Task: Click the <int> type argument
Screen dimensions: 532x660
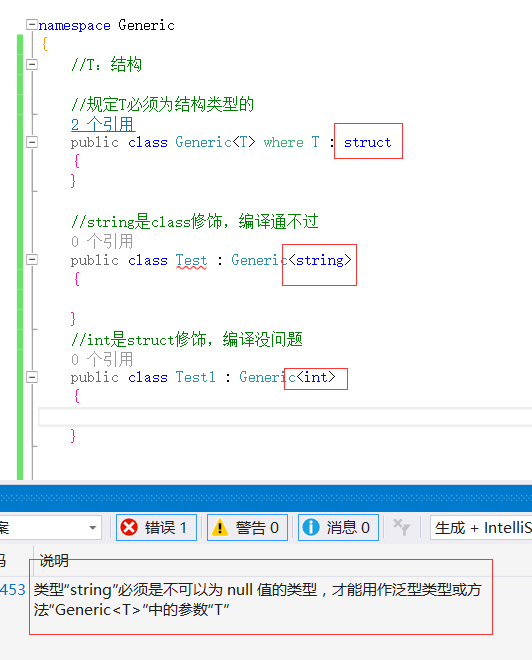Action: pyautogui.click(x=316, y=377)
